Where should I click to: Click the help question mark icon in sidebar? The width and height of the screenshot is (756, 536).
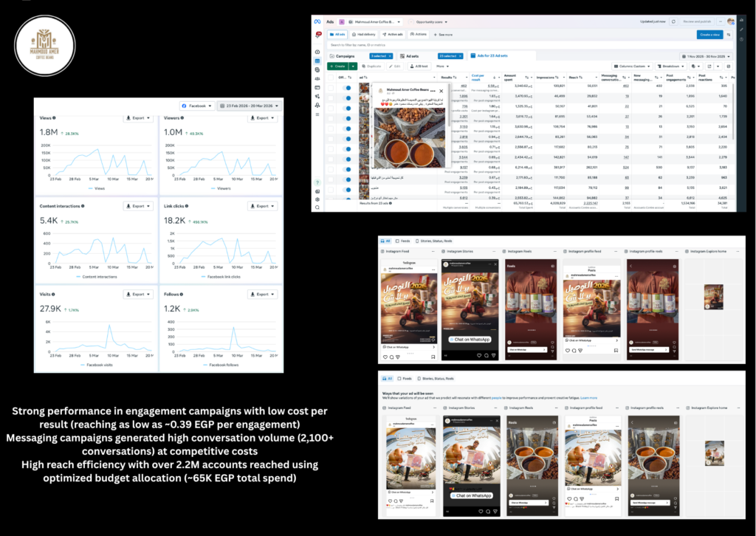click(x=317, y=182)
